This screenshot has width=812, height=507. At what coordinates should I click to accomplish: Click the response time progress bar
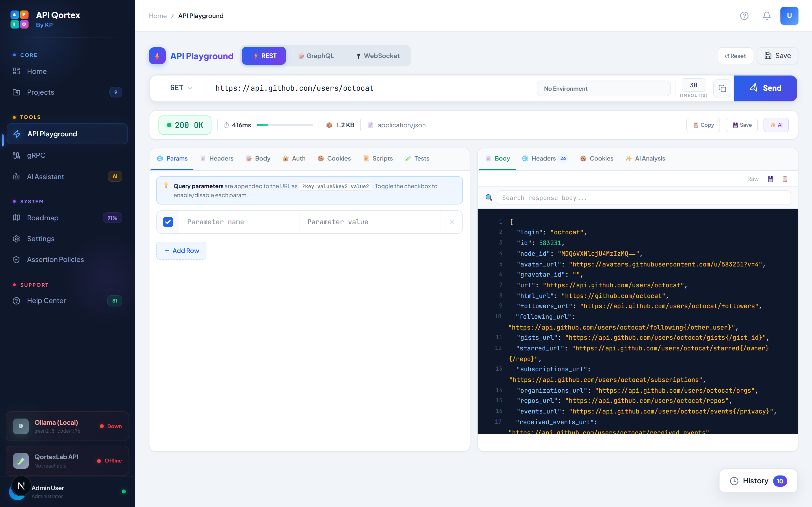click(x=284, y=125)
